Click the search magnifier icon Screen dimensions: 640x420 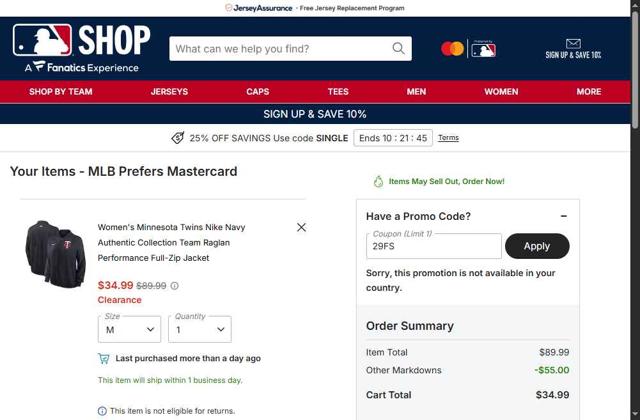[x=398, y=49]
